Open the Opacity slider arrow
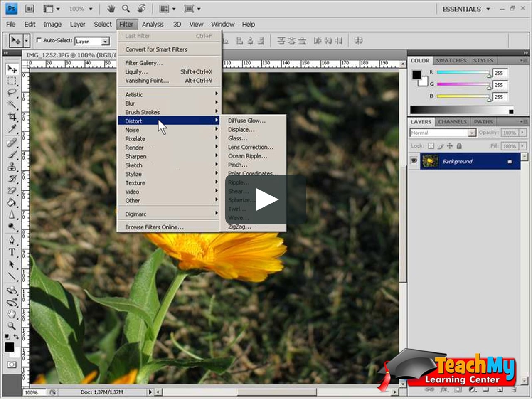This screenshot has width=532, height=399. (x=522, y=133)
